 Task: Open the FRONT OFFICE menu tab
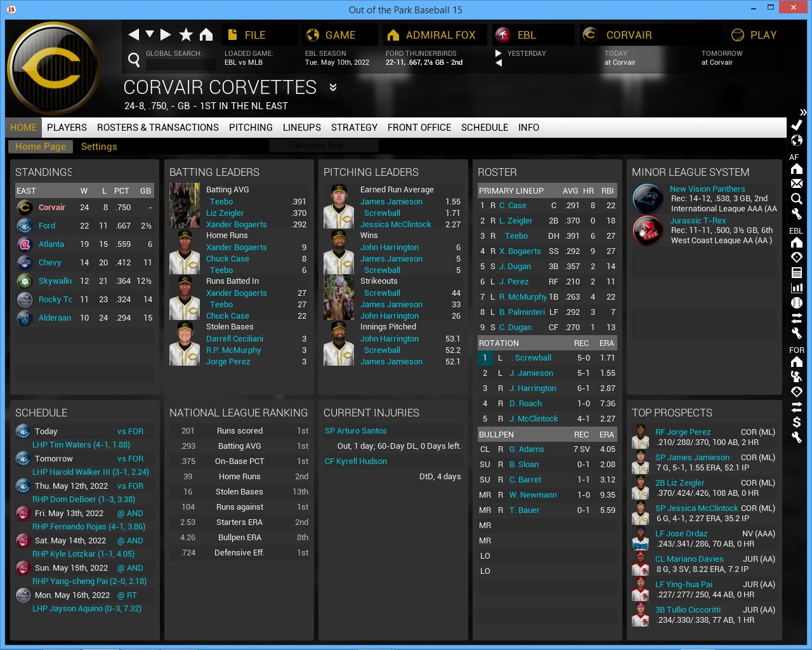419,128
